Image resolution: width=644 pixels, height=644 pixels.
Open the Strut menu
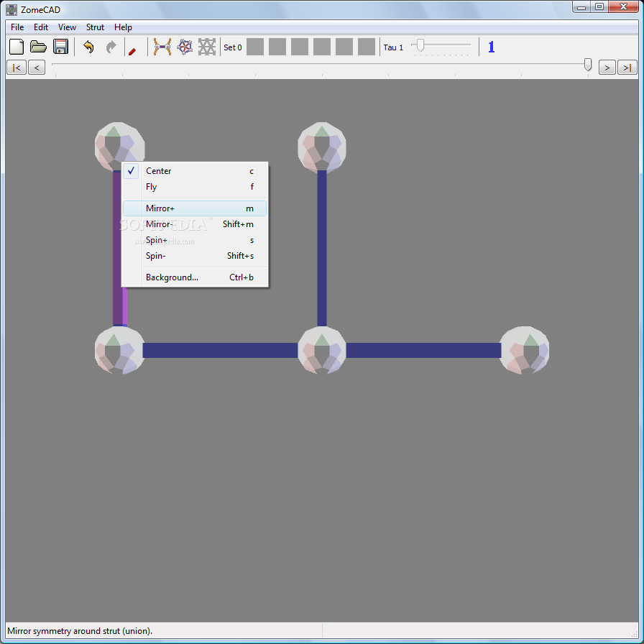click(95, 27)
